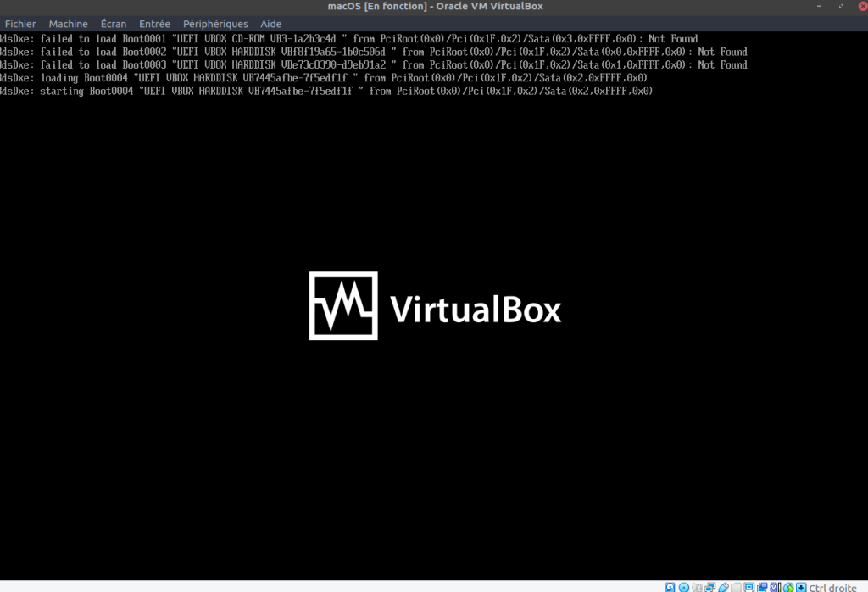Click the video recording status icon
This screenshot has height=592, width=868.
click(x=762, y=586)
